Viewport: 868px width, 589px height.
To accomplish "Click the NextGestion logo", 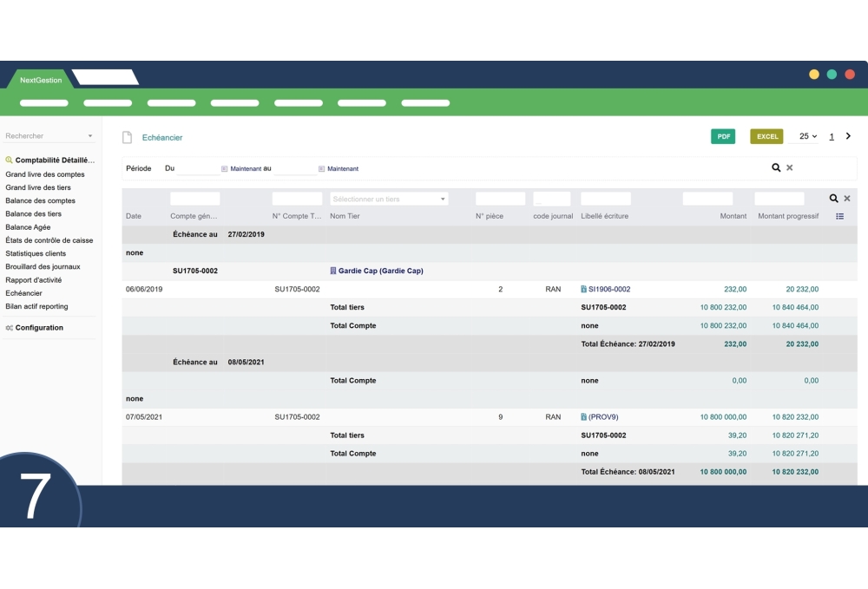I will (x=39, y=79).
